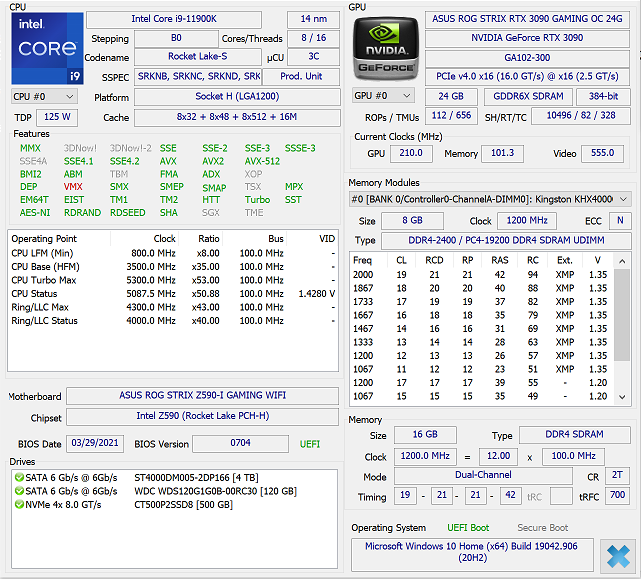The width and height of the screenshot is (641, 579).
Task: Click the AVX-512 feature label
Action: 262,162
